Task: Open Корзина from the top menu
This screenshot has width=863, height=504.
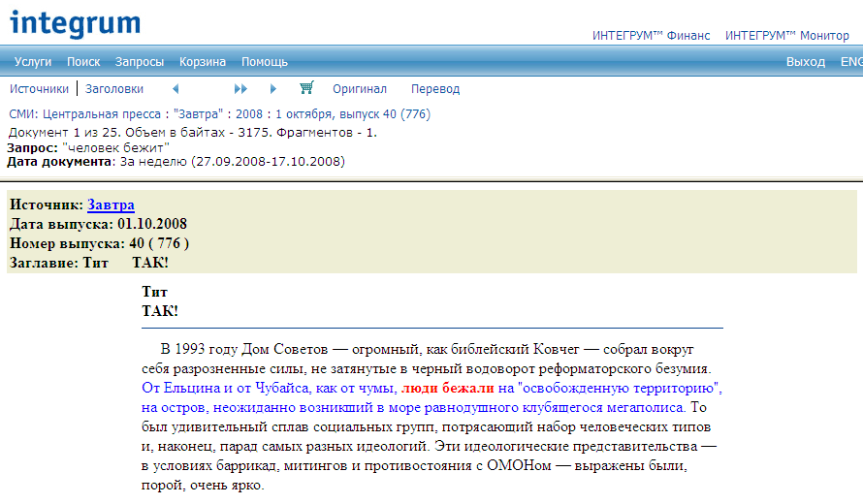Action: click(203, 62)
